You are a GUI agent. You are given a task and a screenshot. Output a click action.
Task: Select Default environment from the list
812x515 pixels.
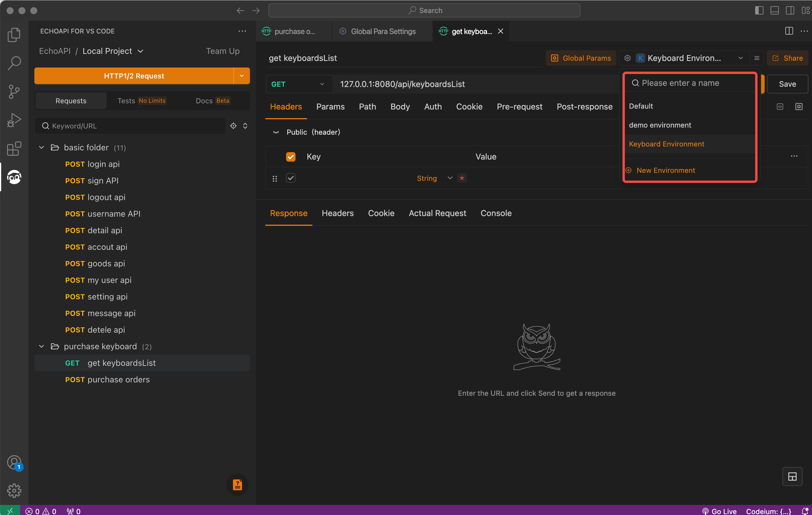689,106
